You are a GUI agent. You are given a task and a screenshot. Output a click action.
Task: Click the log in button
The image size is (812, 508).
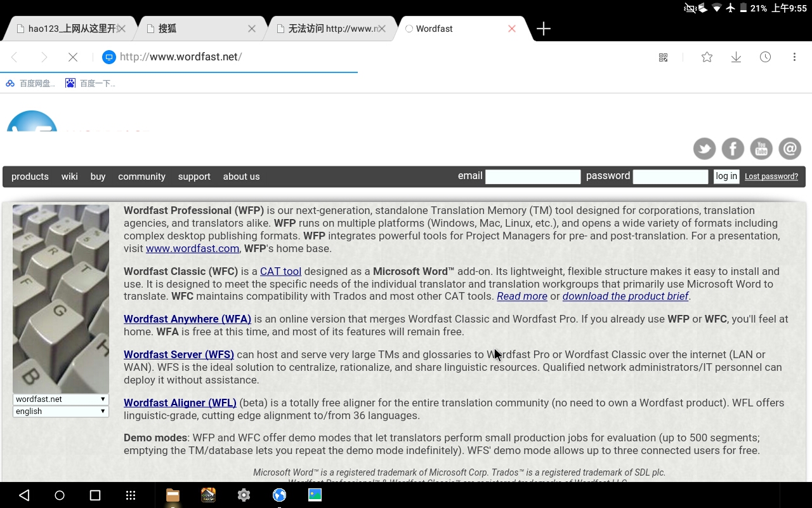pyautogui.click(x=726, y=177)
